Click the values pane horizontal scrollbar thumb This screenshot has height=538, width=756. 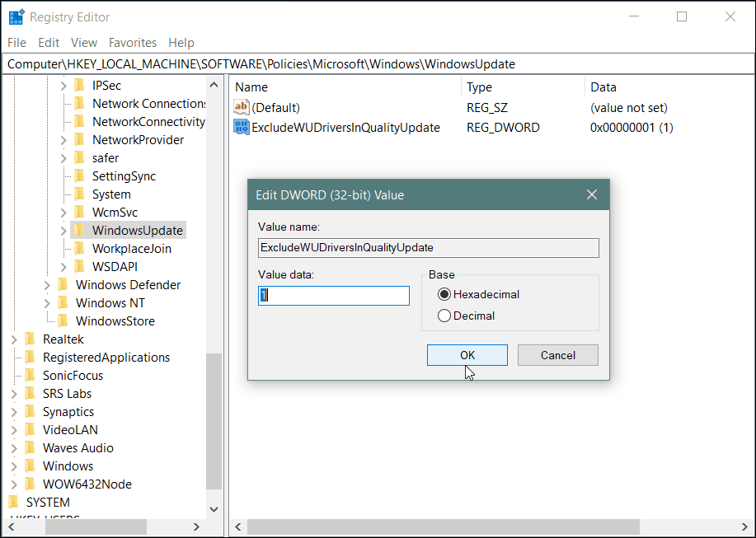click(444, 526)
